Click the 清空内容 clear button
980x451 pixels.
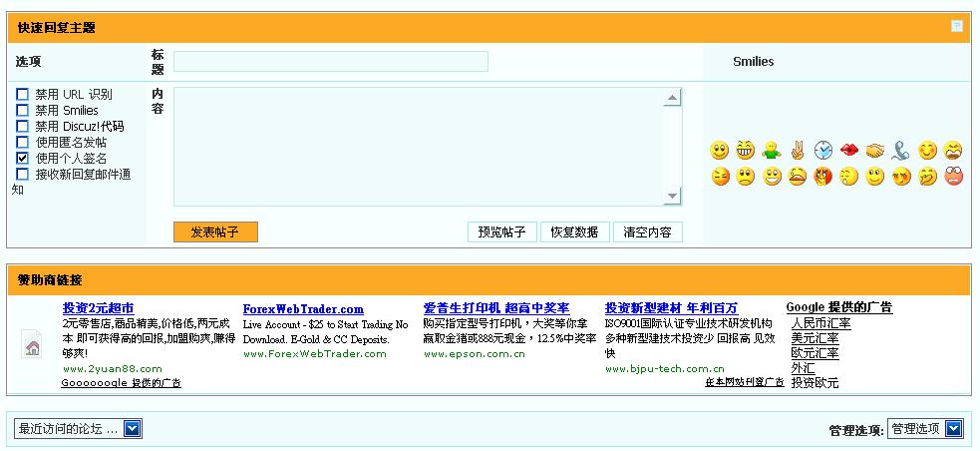point(647,232)
